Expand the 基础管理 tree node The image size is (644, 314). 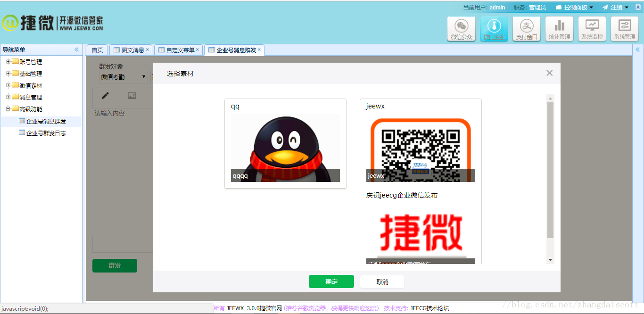tap(8, 73)
